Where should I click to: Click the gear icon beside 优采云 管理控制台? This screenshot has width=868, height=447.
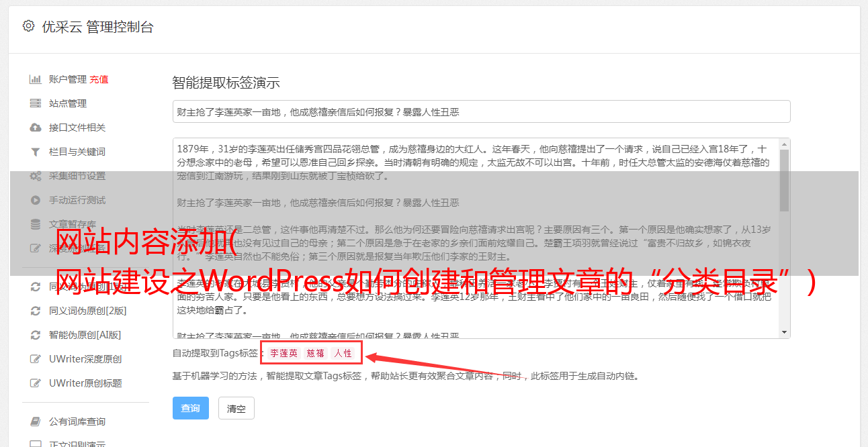coord(28,26)
